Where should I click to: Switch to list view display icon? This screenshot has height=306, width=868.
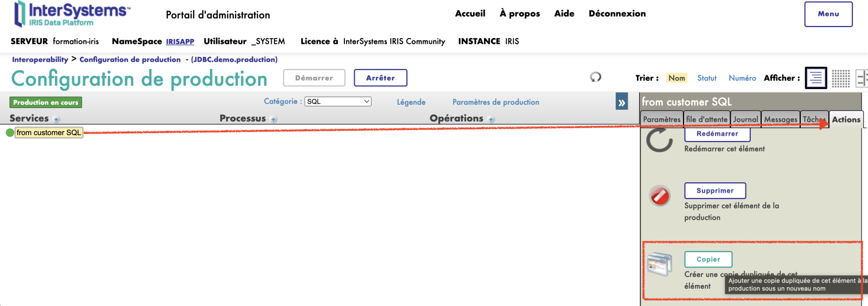point(816,78)
